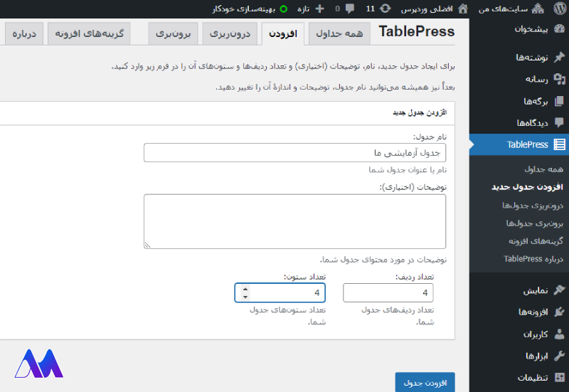Click the Appearance paintbrush icon
Image resolution: width=569 pixels, height=392 pixels.
[560, 290]
